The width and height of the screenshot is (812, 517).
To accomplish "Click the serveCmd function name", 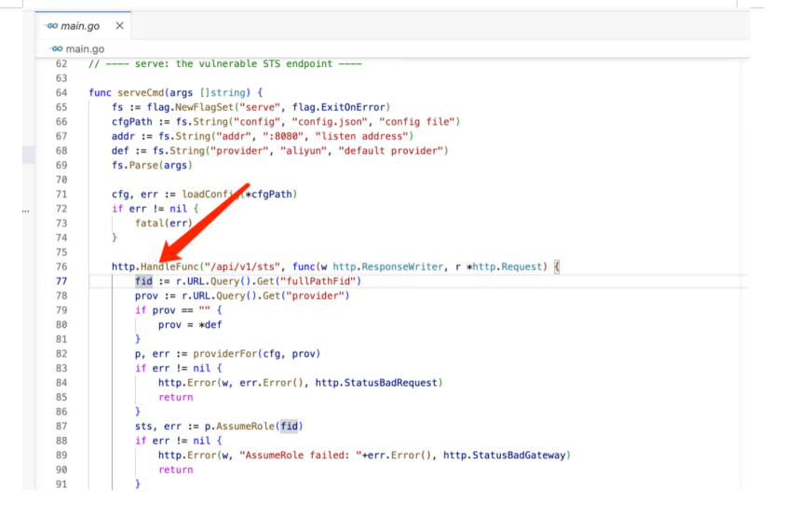I will pos(141,93).
